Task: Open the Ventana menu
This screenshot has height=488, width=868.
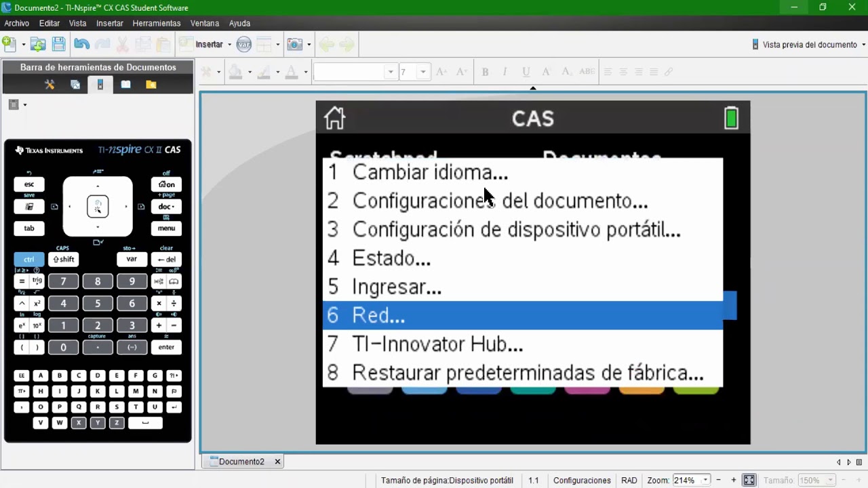Action: [x=205, y=23]
